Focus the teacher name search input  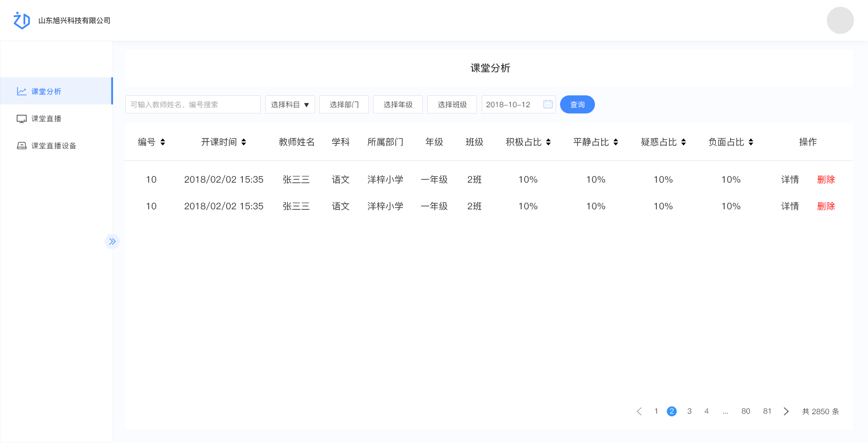[x=193, y=104]
